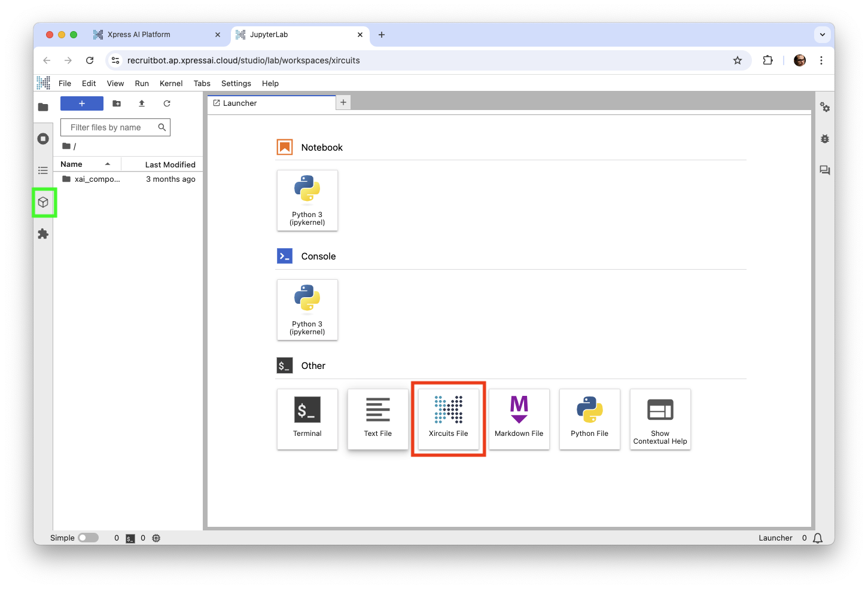Create a new Python File

pos(590,419)
